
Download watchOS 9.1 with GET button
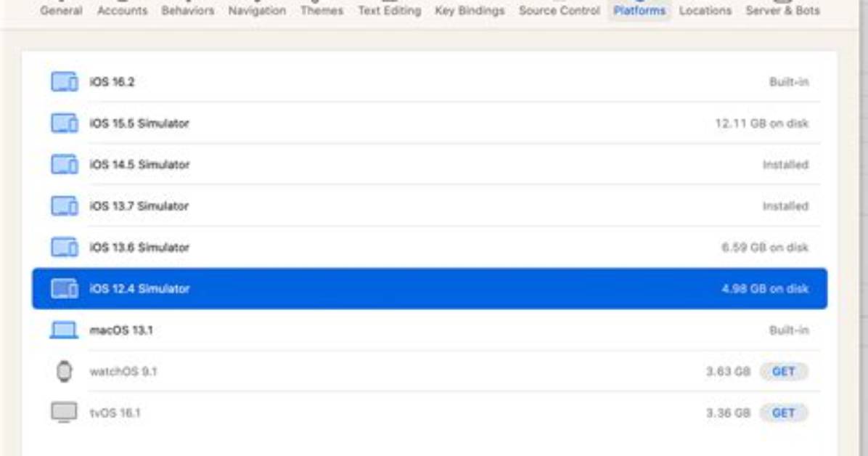tap(783, 371)
